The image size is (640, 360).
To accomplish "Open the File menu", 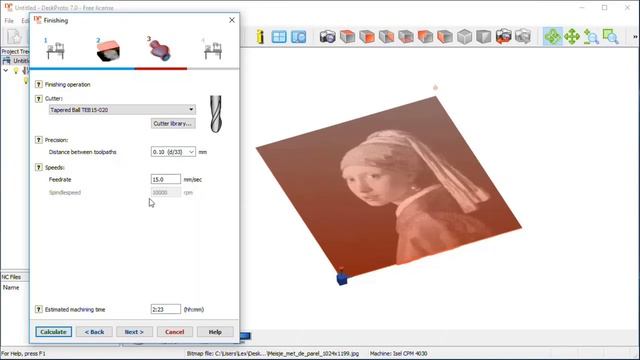I will [x=9, y=20].
